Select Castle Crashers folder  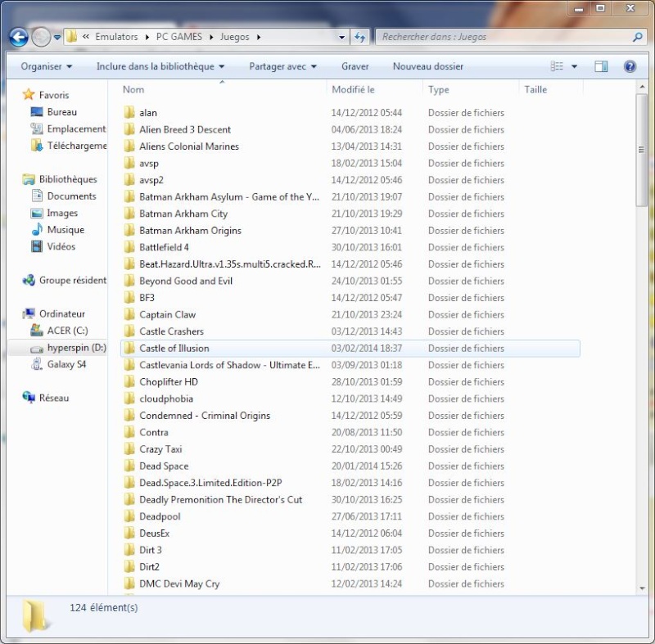tap(172, 331)
